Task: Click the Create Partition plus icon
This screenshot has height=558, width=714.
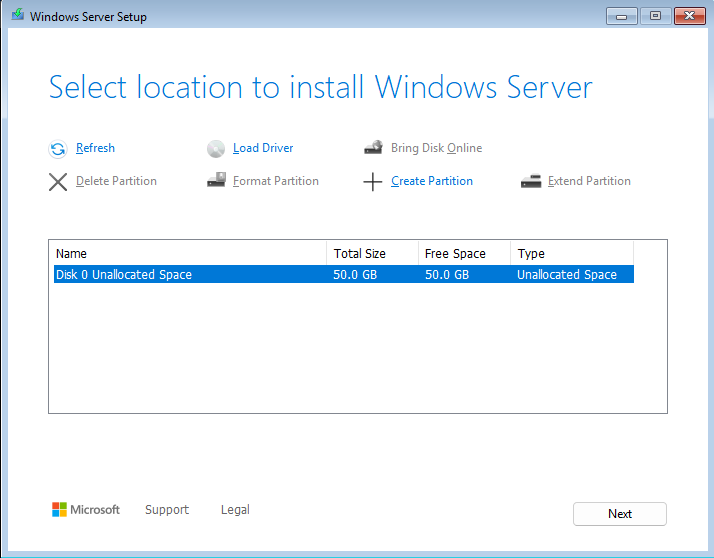Action: tap(373, 182)
